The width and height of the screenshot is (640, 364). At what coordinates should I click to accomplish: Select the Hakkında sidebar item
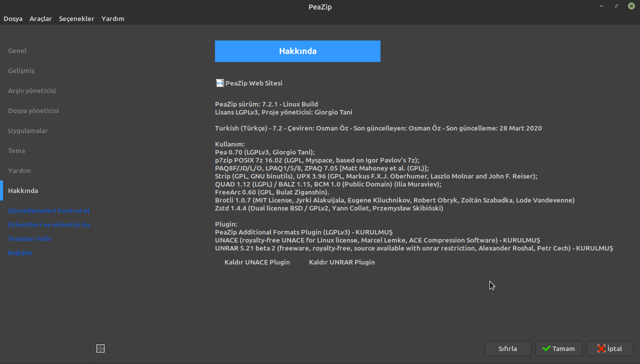point(23,190)
